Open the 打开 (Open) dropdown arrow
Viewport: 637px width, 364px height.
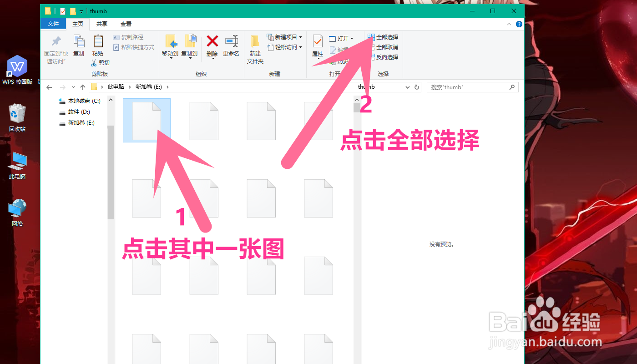tap(353, 38)
